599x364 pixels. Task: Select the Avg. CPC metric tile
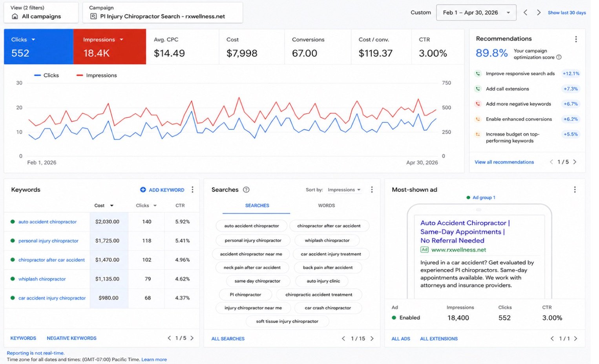tap(183, 47)
